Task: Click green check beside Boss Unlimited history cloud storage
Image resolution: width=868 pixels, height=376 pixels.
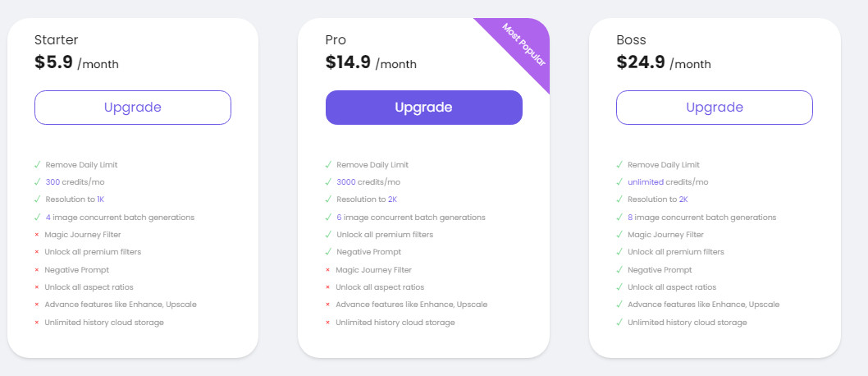Action: point(619,323)
